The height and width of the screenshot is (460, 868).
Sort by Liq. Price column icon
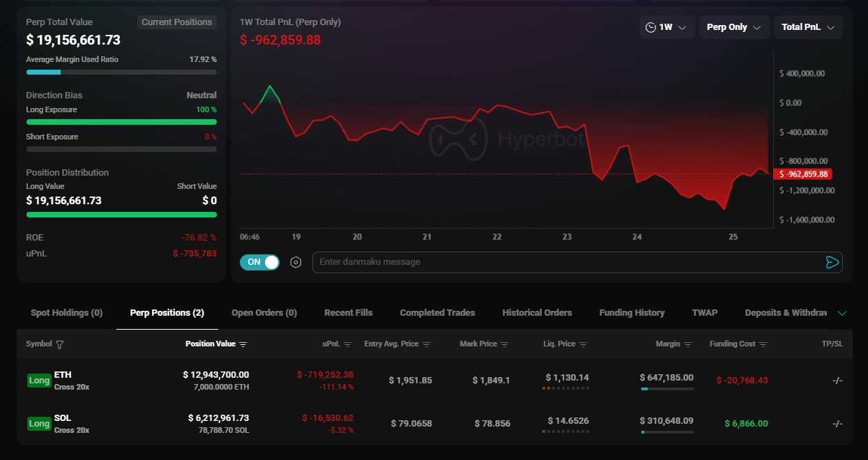[584, 344]
